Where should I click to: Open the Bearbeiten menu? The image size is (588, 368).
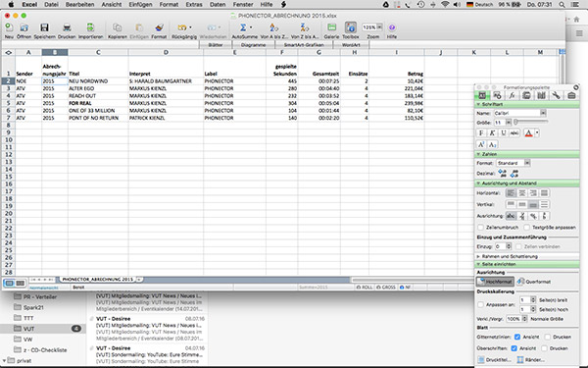coord(79,5)
